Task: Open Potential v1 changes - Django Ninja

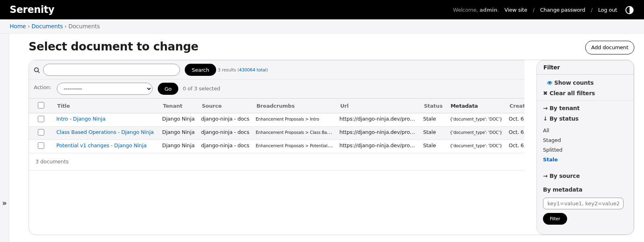Action: tap(101, 146)
